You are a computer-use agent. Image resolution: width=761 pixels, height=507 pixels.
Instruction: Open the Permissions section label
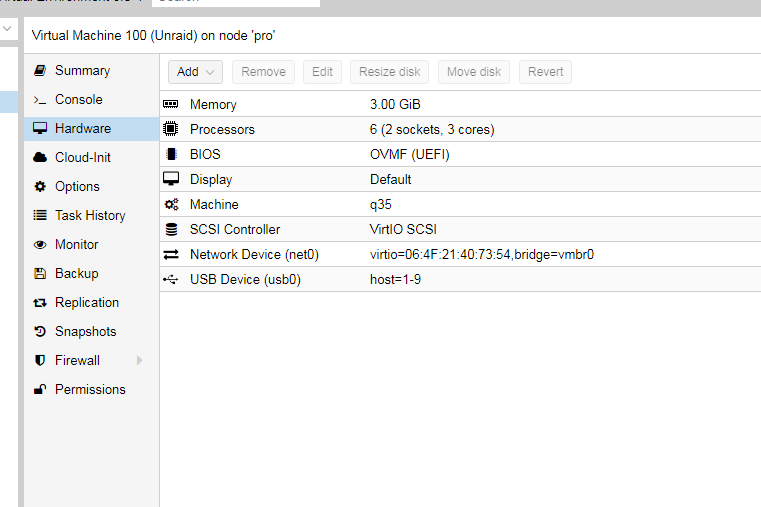pyautogui.click(x=90, y=390)
